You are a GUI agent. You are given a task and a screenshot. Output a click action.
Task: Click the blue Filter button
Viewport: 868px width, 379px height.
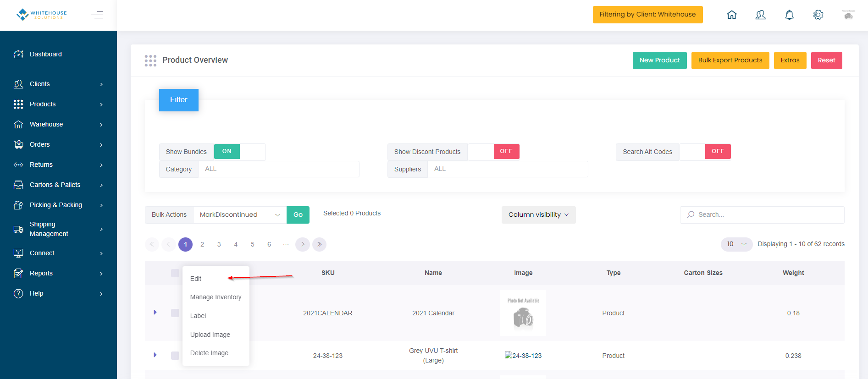point(179,100)
